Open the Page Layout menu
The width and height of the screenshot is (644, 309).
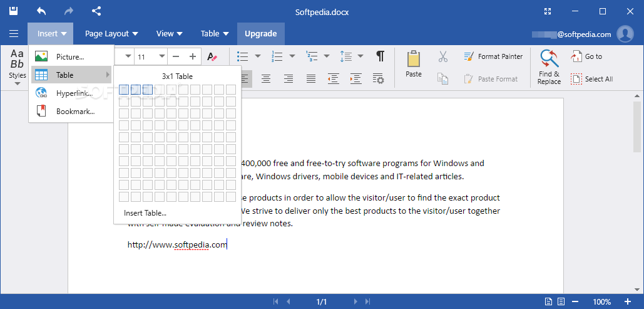[111, 34]
